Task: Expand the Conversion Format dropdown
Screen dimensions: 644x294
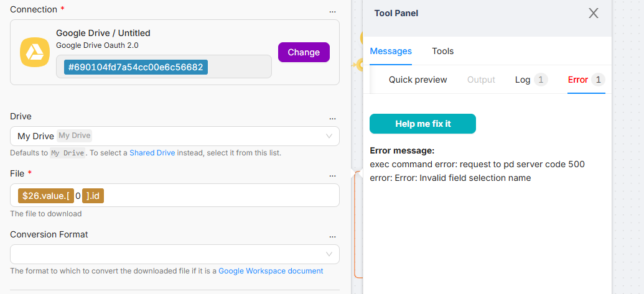Action: click(329, 254)
